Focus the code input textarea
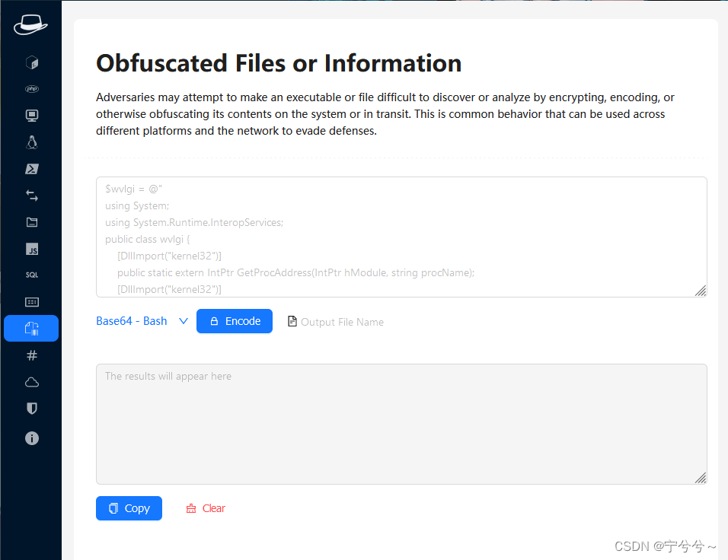The height and width of the screenshot is (560, 728). [x=401, y=237]
